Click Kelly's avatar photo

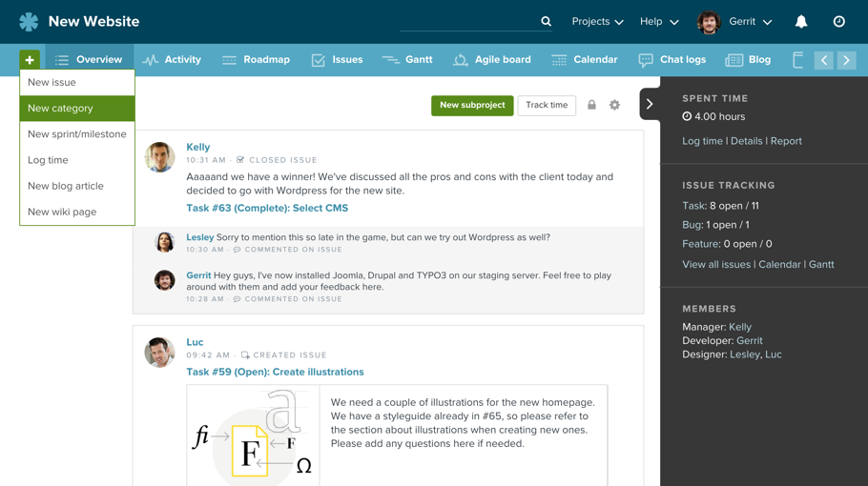pyautogui.click(x=159, y=157)
